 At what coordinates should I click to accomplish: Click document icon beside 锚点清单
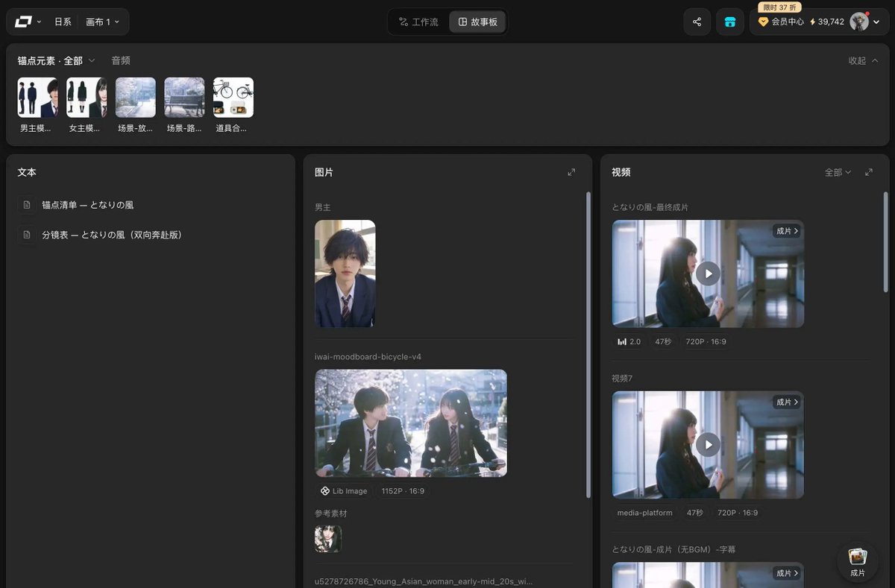pyautogui.click(x=27, y=204)
